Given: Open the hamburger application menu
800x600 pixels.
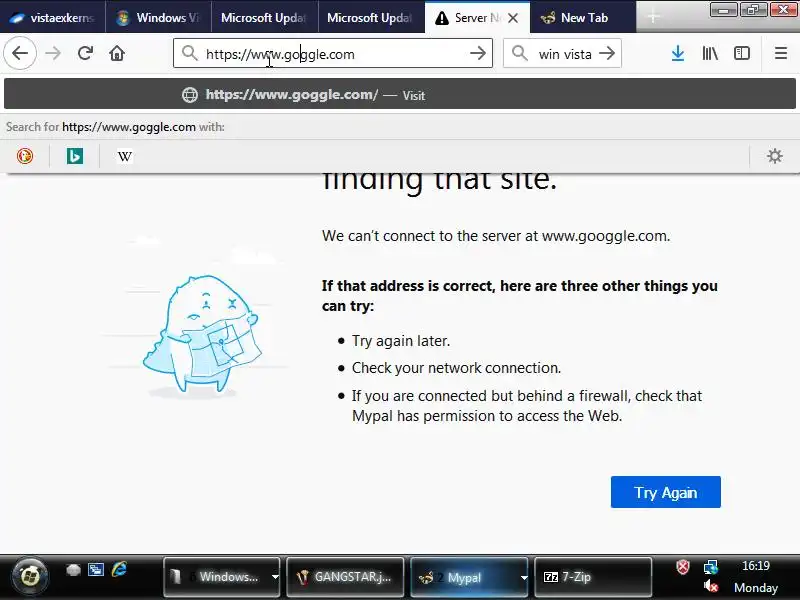Looking at the screenshot, I should point(781,53).
